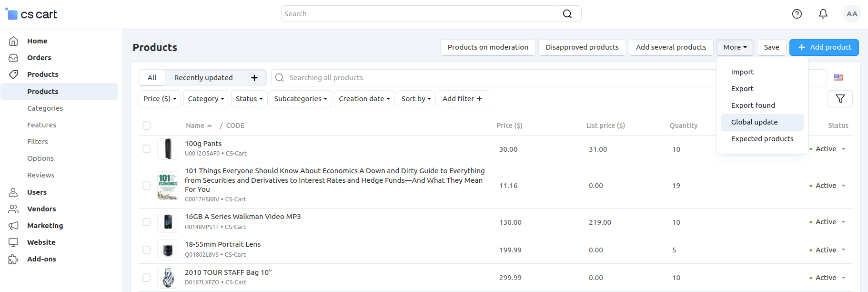The height and width of the screenshot is (292, 868).
Task: Check the 101 Things Economics row checkbox
Action: pyautogui.click(x=147, y=186)
